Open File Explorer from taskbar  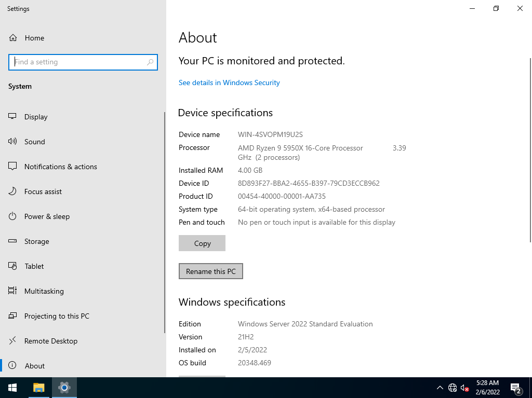(x=38, y=388)
